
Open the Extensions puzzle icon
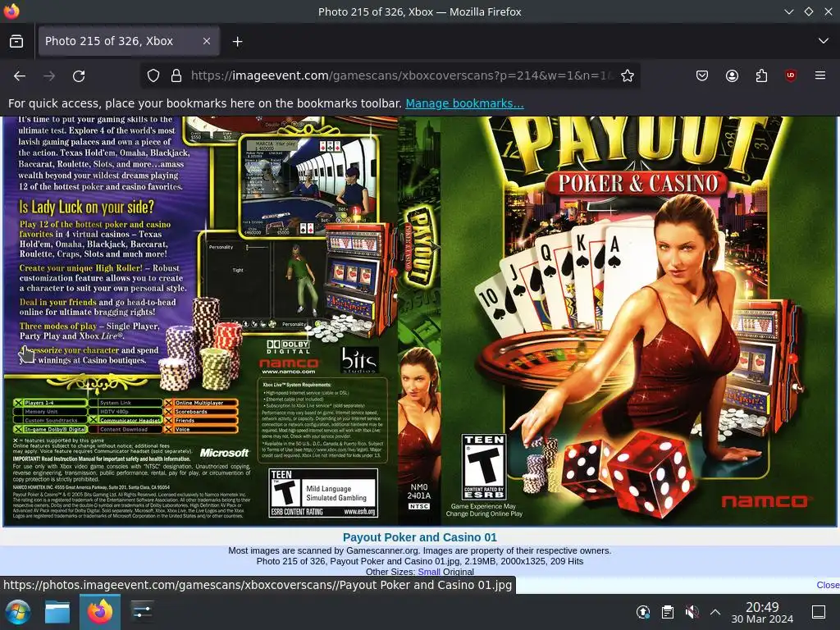761,76
